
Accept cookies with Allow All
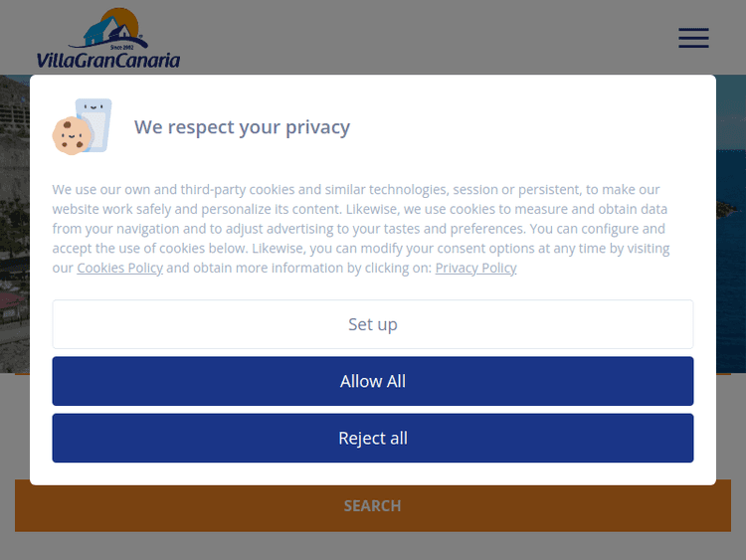pos(373,381)
